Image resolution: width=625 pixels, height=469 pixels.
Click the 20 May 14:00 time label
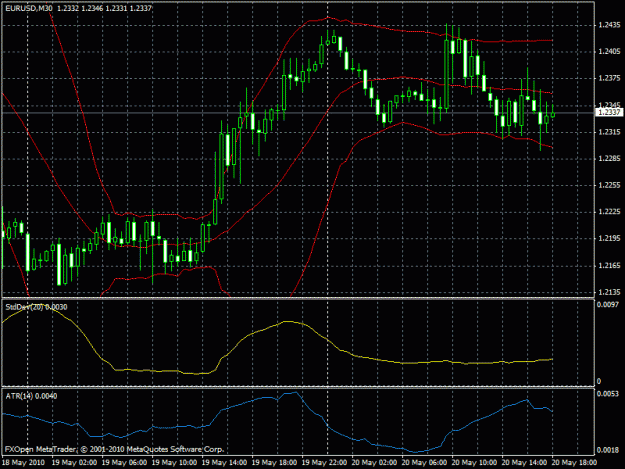(x=524, y=463)
